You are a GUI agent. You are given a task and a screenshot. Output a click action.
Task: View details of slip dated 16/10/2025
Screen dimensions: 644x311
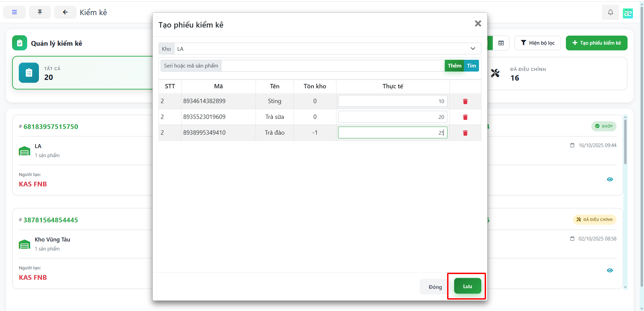(609, 179)
